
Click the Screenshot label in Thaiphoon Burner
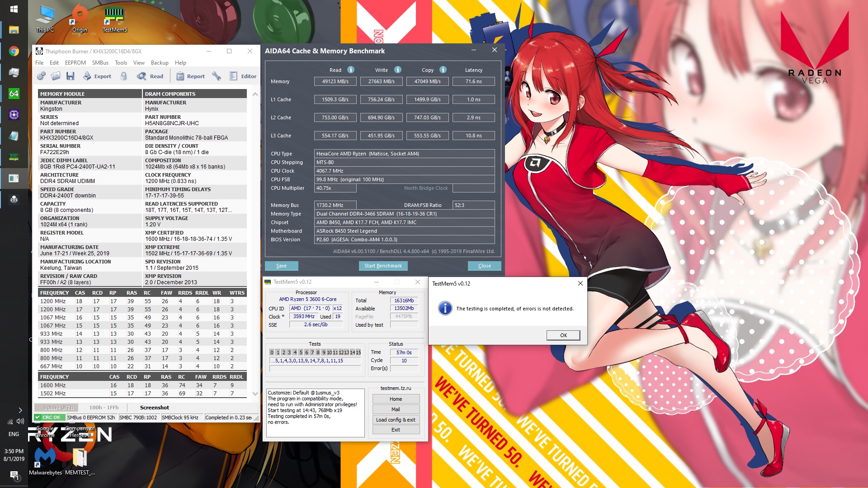point(154,408)
